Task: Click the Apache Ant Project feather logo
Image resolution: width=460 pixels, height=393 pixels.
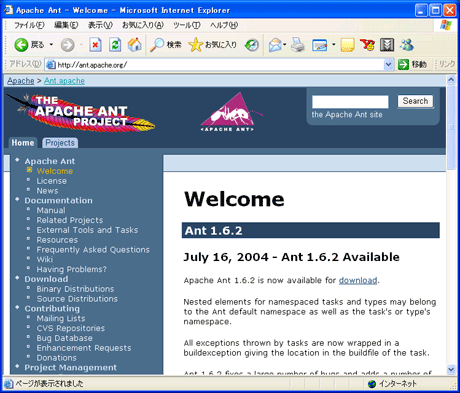Action: pyautogui.click(x=80, y=112)
